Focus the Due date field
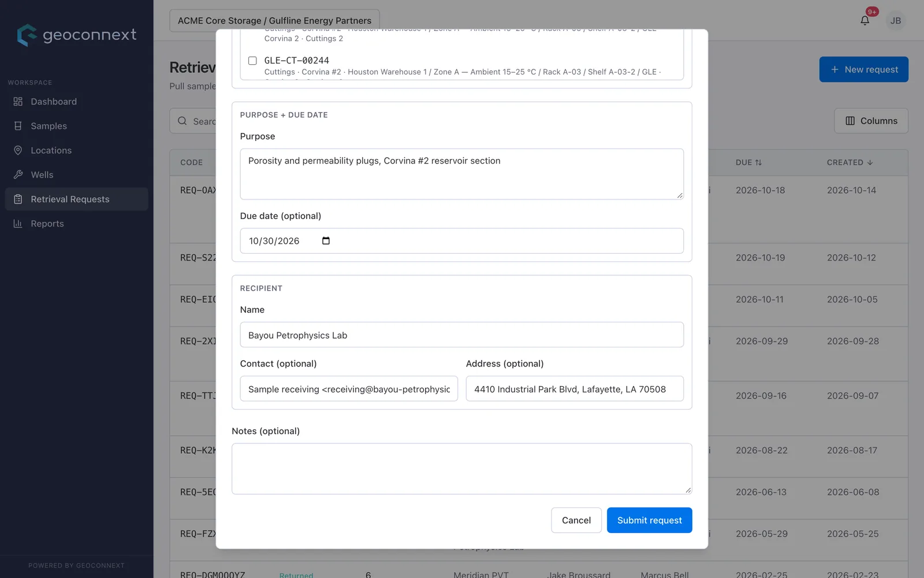 click(461, 241)
